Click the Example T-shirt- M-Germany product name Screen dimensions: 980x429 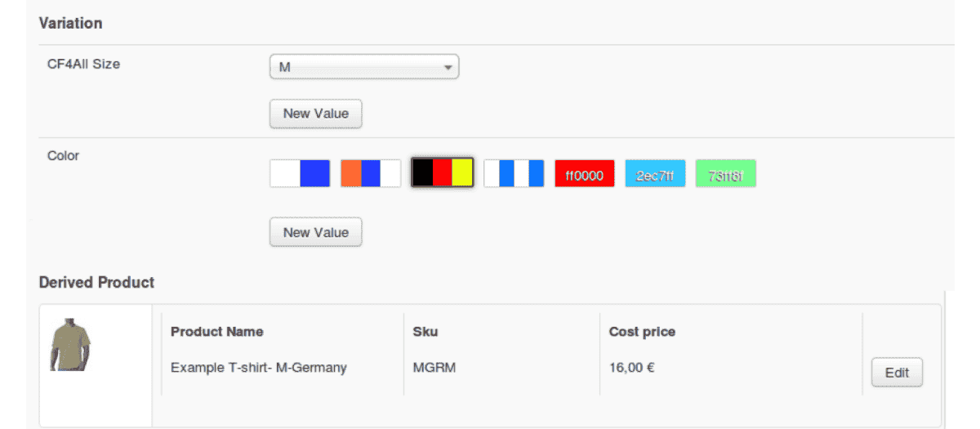click(x=258, y=368)
